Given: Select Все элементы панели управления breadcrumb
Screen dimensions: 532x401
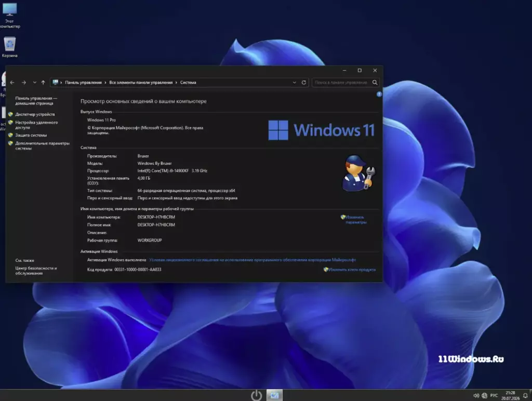Looking at the screenshot, I should (141, 83).
